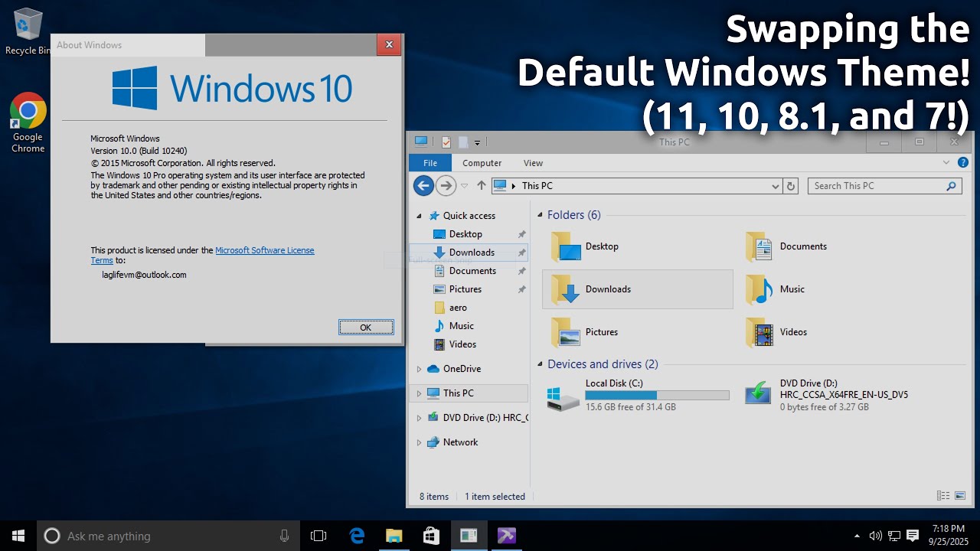
Task: Expand the ribbon with the chevron near Help
Action: point(947,162)
